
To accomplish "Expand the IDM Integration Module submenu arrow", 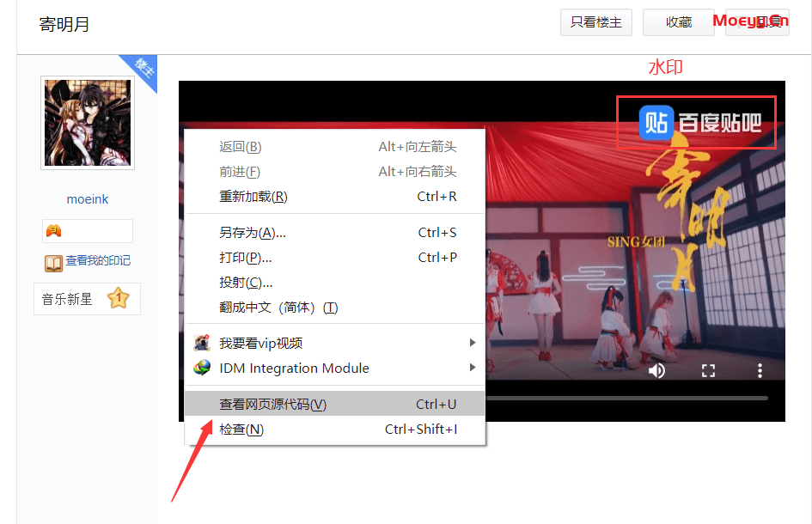I will [472, 368].
